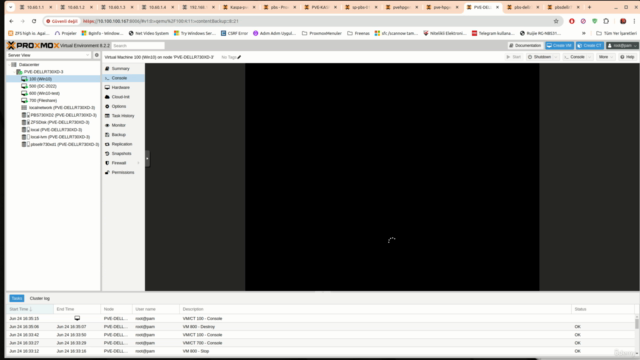640x360 pixels.
Task: Open the Documentation button
Action: [525, 45]
